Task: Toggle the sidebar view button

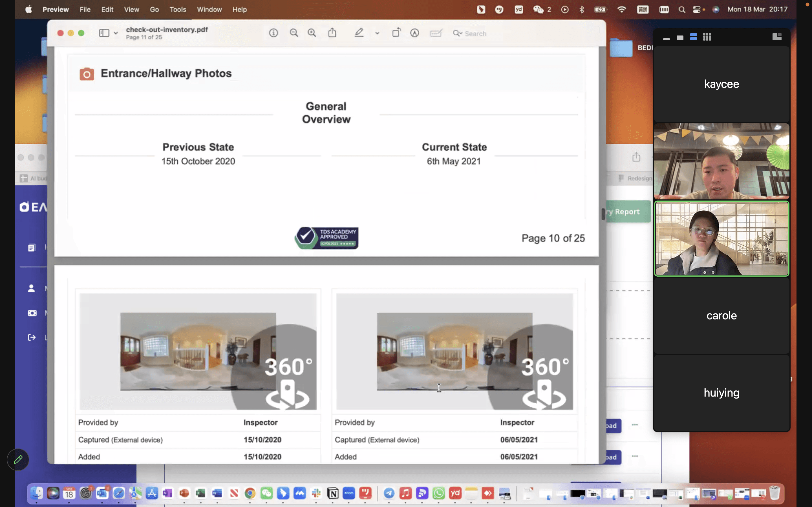Action: coord(104,33)
